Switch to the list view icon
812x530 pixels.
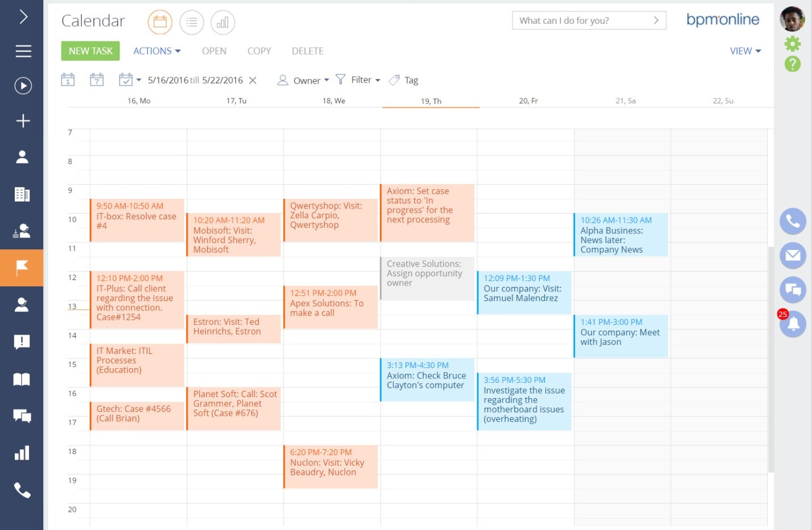pos(191,22)
